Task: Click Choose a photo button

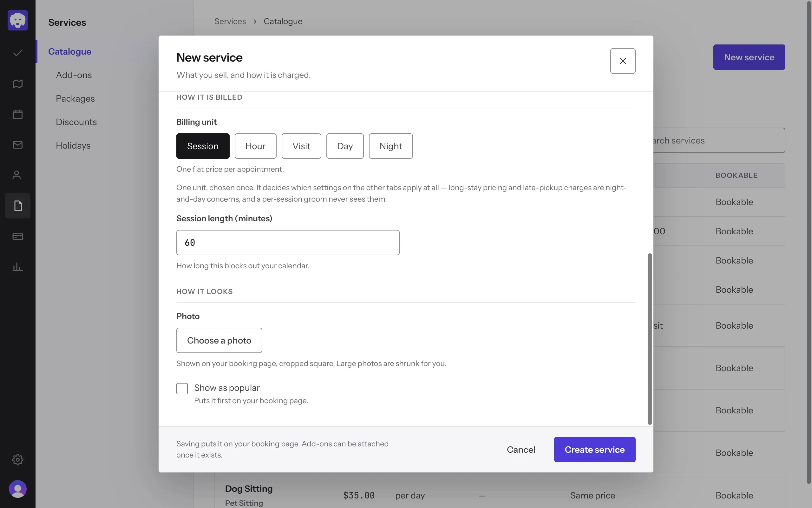Action: pos(219,340)
